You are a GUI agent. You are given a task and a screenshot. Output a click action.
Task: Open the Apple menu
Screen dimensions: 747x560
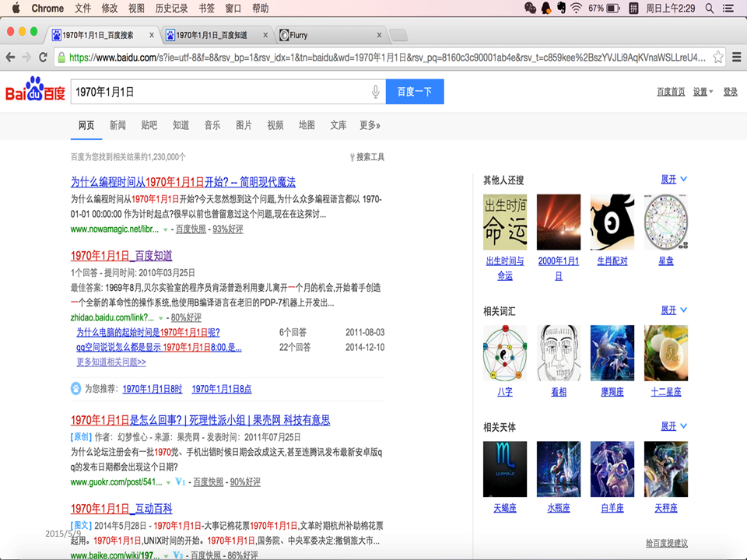[x=16, y=8]
